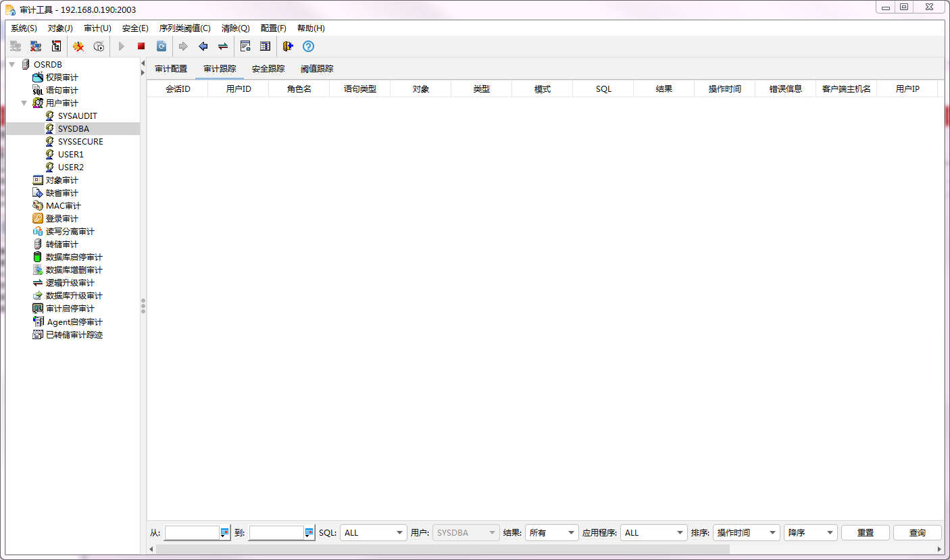The height and width of the screenshot is (560, 950).
Task: Open the 审计(U) menu
Action: tap(97, 28)
